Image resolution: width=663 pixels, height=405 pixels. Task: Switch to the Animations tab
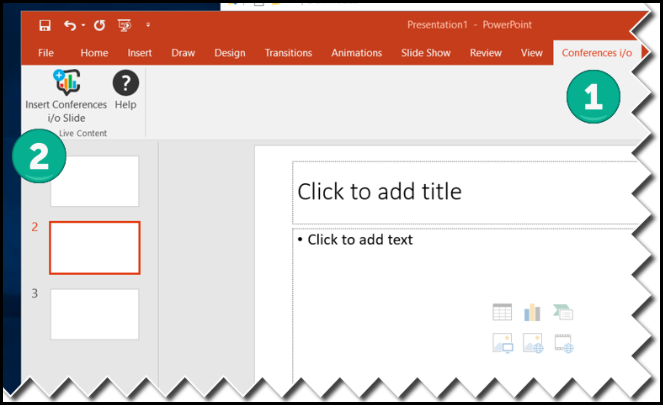coord(356,53)
